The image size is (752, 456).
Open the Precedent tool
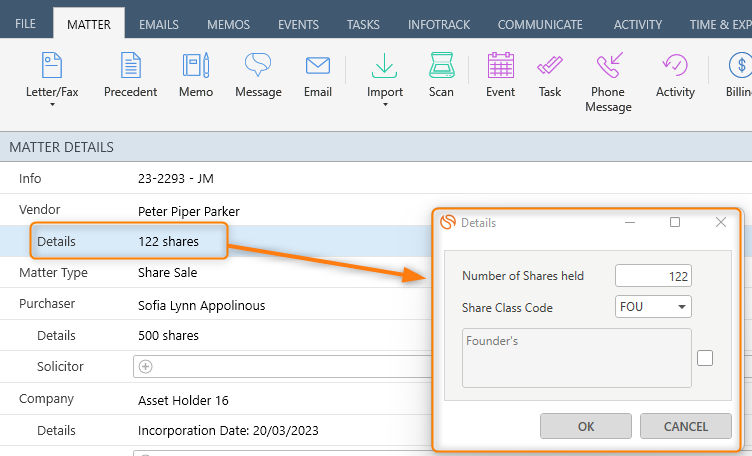(130, 75)
